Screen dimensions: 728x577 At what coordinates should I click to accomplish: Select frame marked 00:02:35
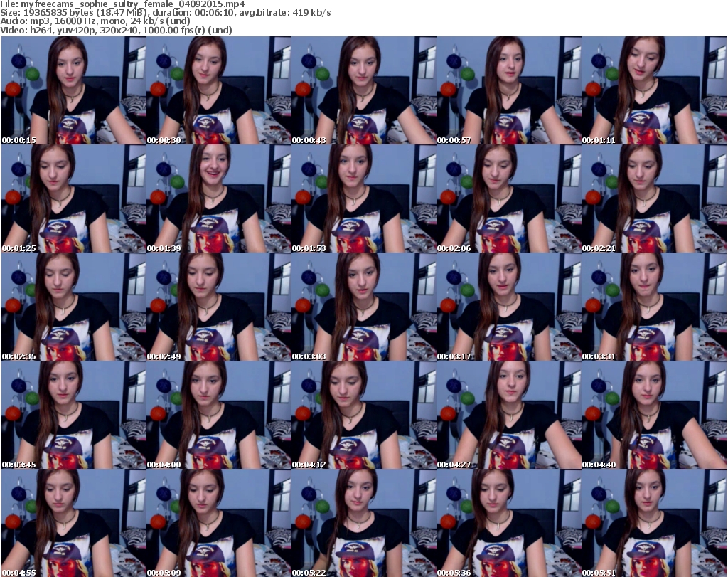click(74, 307)
